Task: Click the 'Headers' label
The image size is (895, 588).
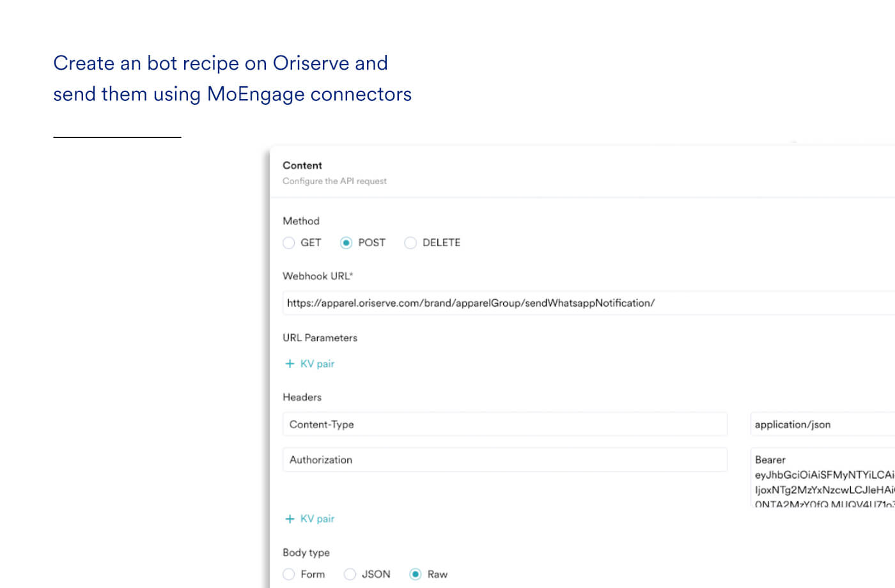Action: 302,397
